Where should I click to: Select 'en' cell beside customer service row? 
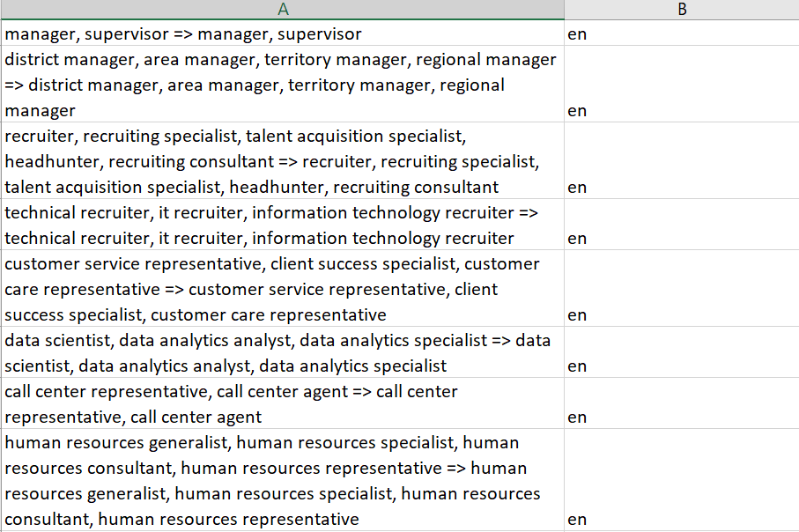point(682,288)
